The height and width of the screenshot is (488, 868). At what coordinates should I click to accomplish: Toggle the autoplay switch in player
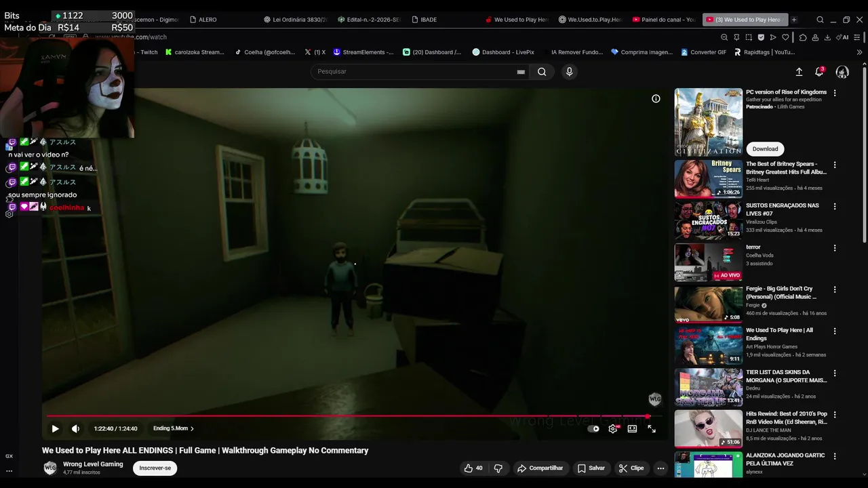(x=593, y=428)
